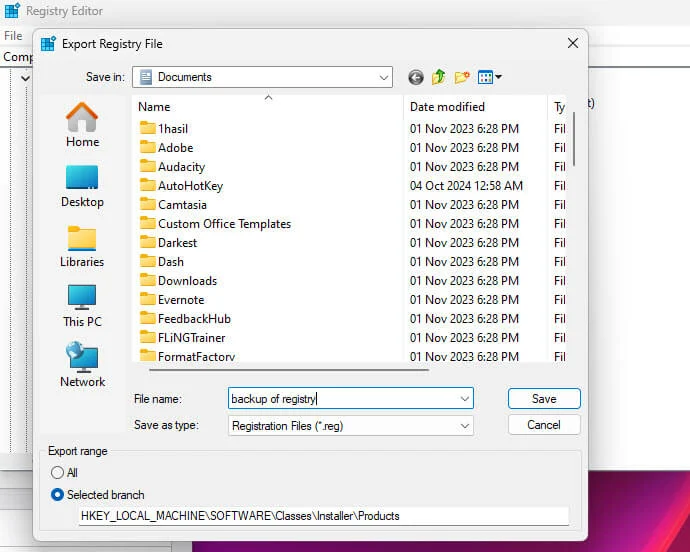This screenshot has width=690, height=552.
Task: Click the Cancel button
Action: tap(544, 425)
